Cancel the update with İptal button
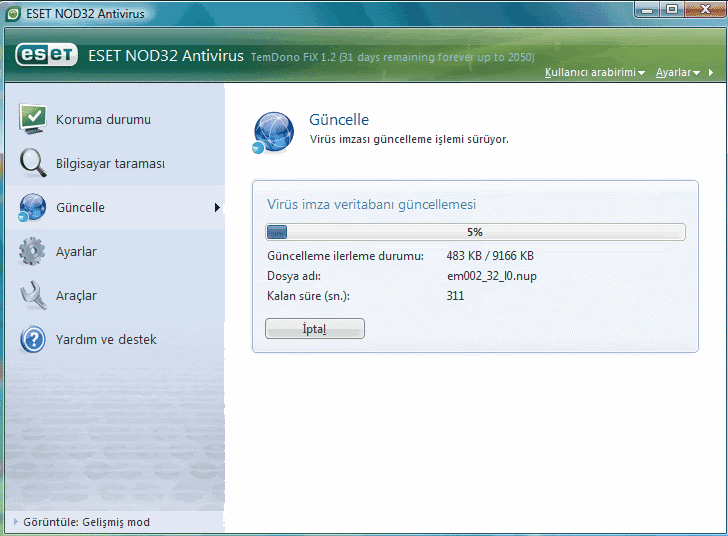The height and width of the screenshot is (536, 728). click(315, 328)
